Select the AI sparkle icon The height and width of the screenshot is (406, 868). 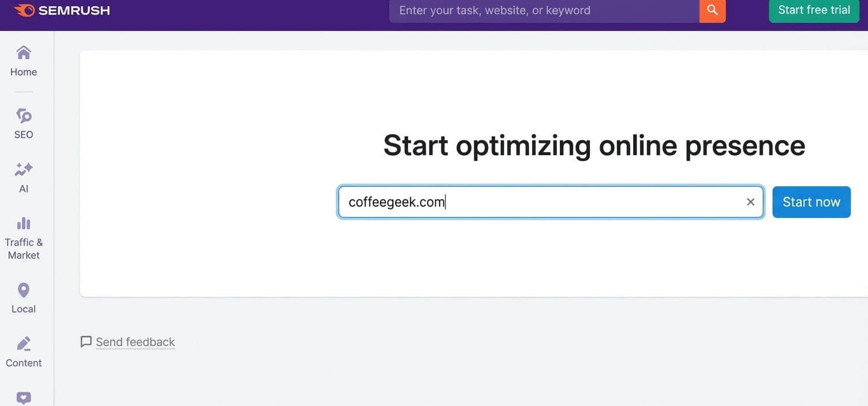coord(24,170)
